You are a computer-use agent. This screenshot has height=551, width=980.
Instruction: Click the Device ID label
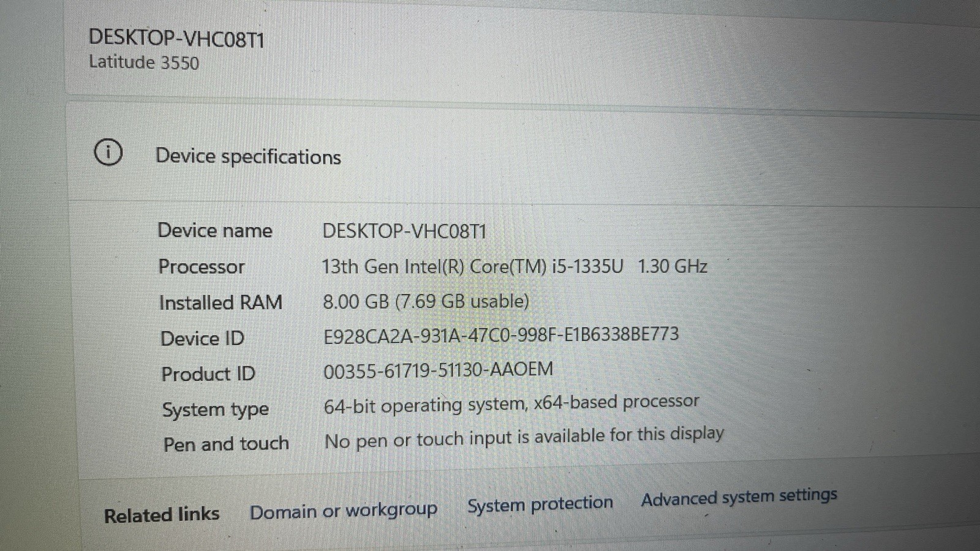point(202,339)
